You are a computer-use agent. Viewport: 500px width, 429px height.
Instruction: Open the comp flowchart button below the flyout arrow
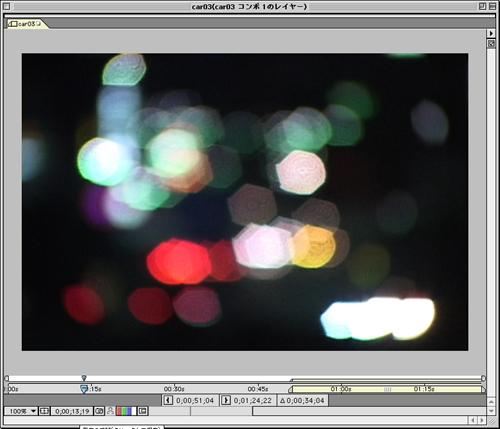491,44
